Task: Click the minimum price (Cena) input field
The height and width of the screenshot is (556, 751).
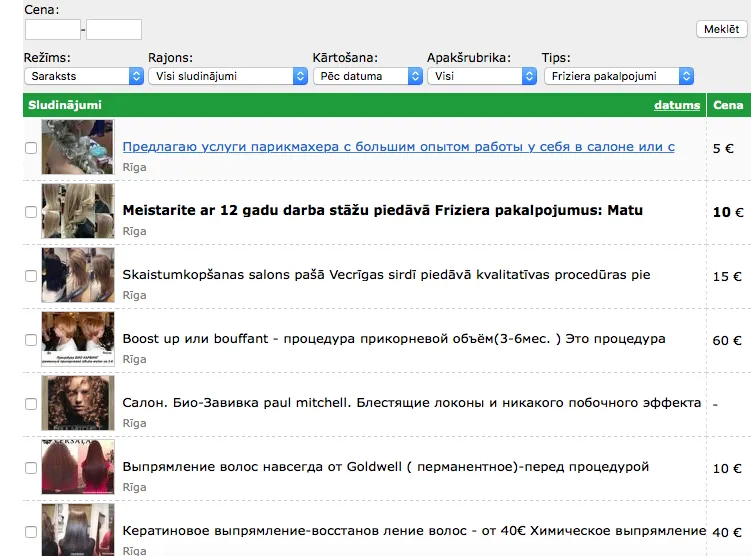Action: (x=53, y=30)
